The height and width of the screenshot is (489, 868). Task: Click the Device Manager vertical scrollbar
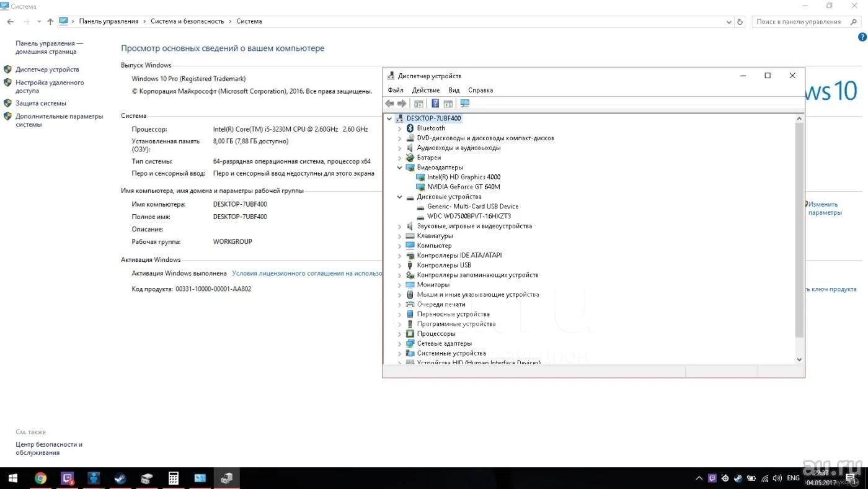799,230
